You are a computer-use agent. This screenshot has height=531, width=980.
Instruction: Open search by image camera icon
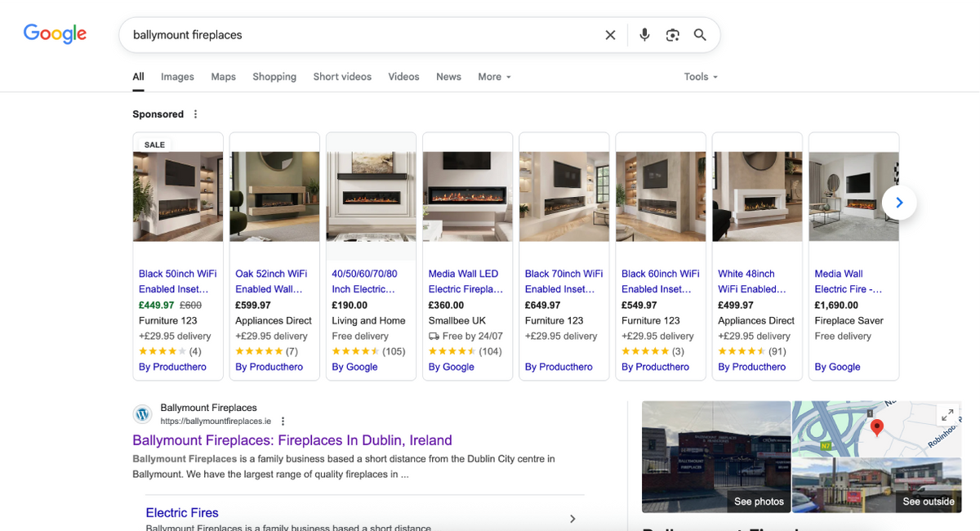click(672, 35)
